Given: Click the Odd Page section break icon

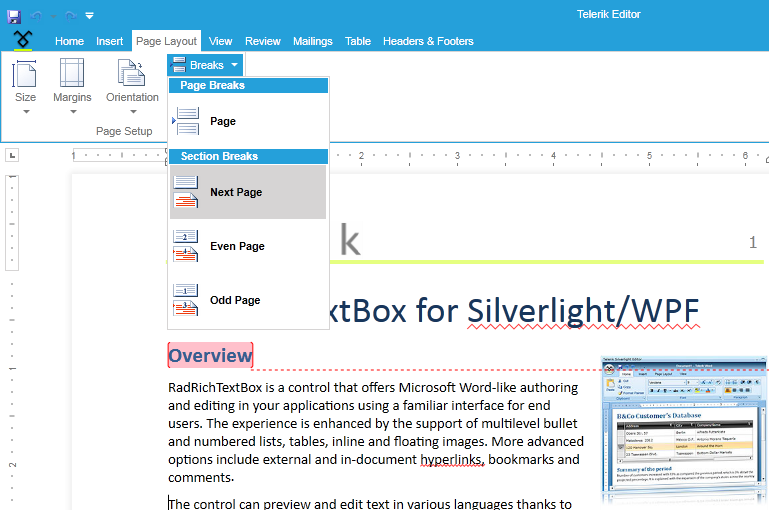Looking at the screenshot, I should point(186,300).
